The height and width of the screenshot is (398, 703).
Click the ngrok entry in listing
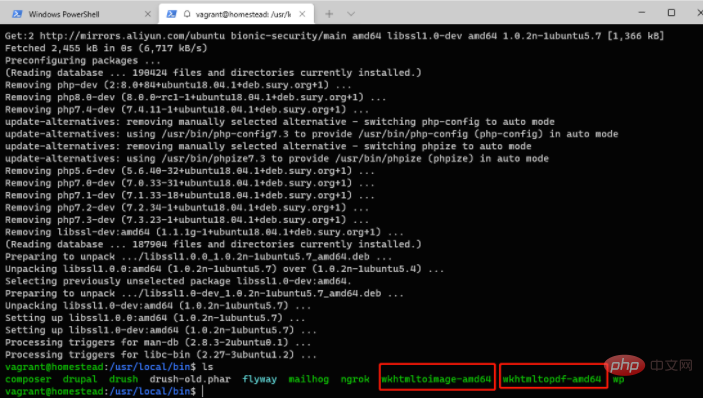(x=355, y=379)
